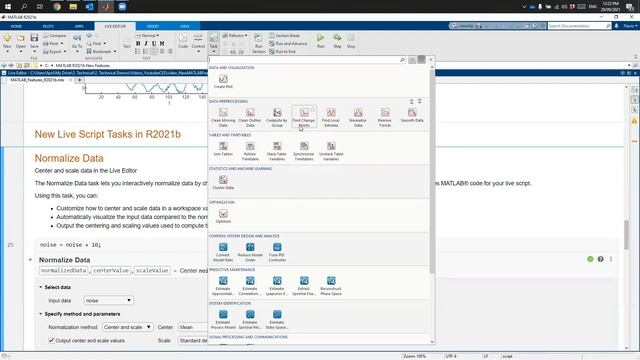Insert the Smooth Data task
Viewport: 640px width, 360px height.
pyautogui.click(x=412, y=115)
